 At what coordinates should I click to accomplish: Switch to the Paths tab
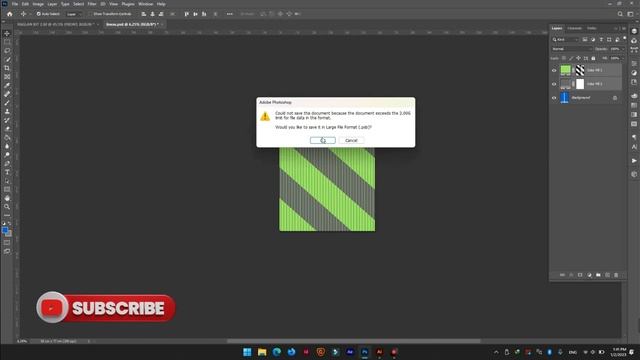[x=591, y=29]
